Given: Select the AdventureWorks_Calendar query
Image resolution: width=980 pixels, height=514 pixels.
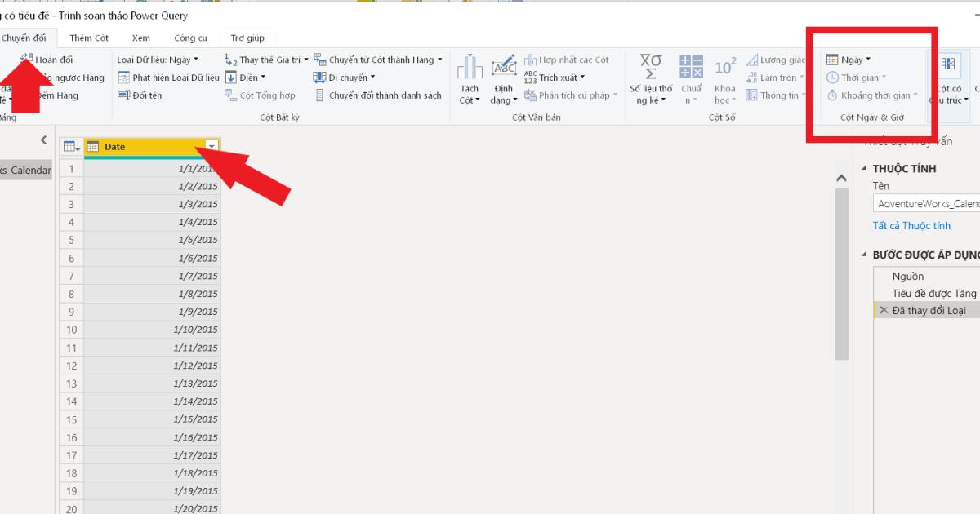Looking at the screenshot, I should [x=26, y=171].
